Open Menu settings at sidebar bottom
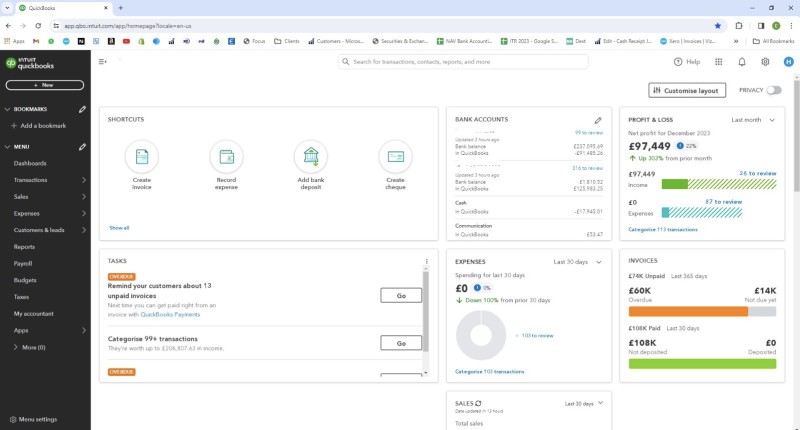800x430 pixels. coord(34,419)
